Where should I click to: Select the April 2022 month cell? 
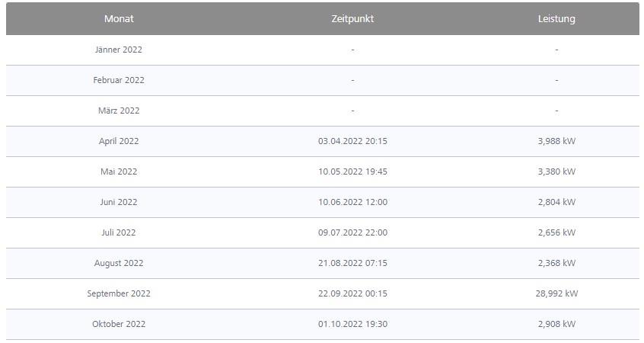(119, 141)
